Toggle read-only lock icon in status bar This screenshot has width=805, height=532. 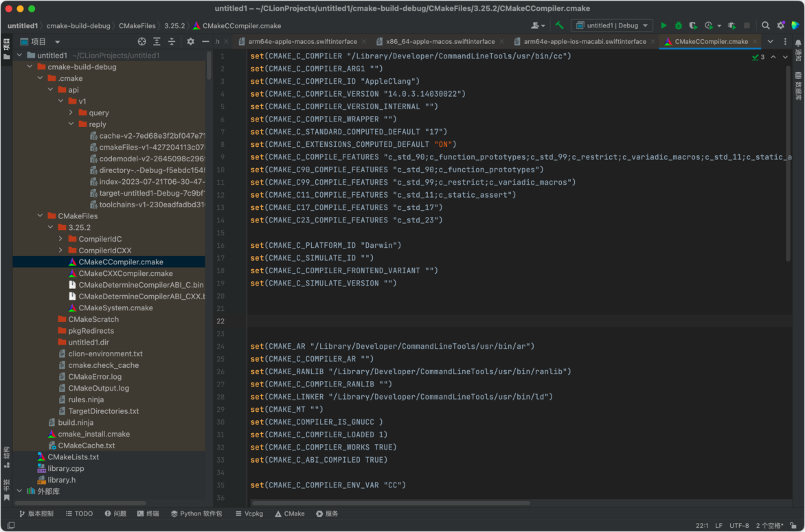[794, 525]
